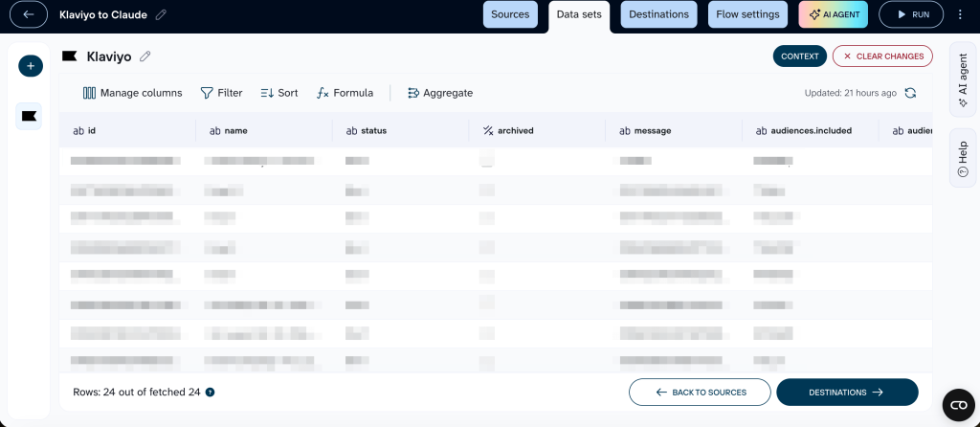Open the Formula editor
This screenshot has width=980, height=427.
tap(345, 93)
